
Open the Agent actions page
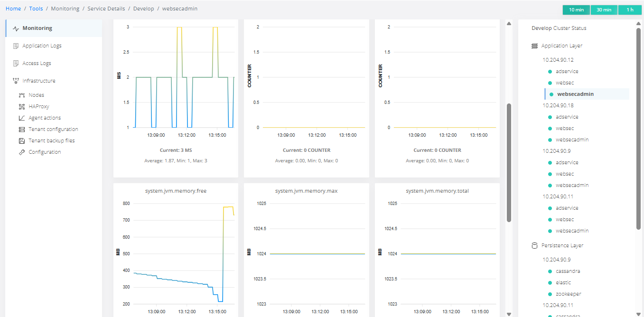[45, 118]
